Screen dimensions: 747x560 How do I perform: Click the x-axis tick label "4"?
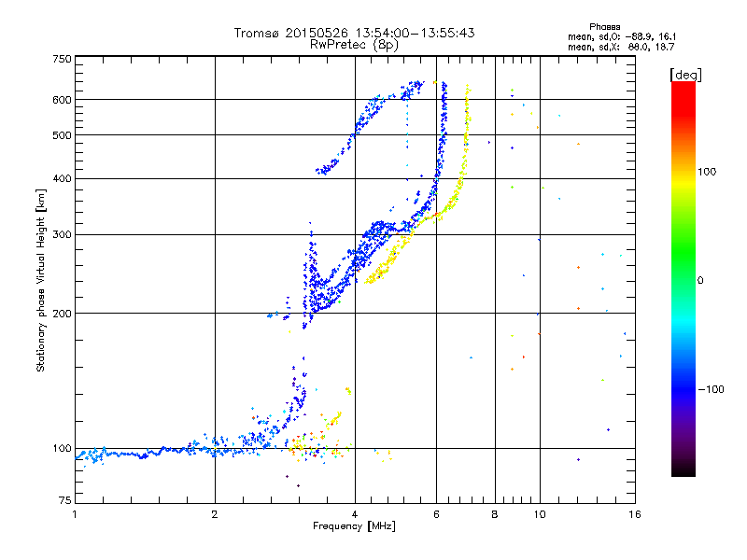355,514
